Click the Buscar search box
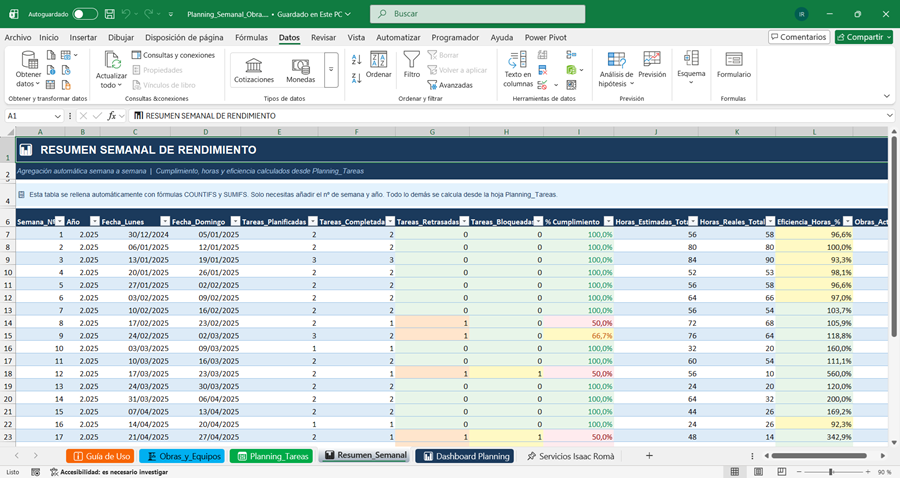The width and height of the screenshot is (900, 478). (478, 14)
